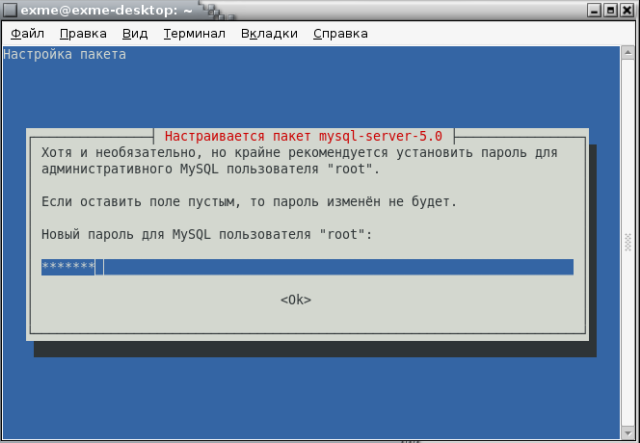Open the Терминал menu
The width and height of the screenshot is (640, 443).
194,33
